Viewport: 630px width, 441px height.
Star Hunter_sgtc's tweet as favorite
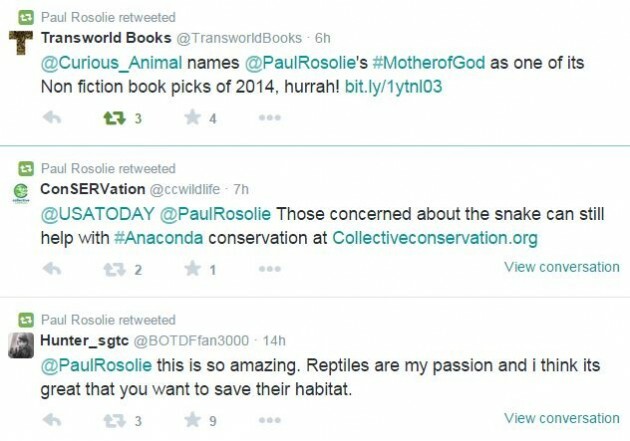tap(192, 420)
